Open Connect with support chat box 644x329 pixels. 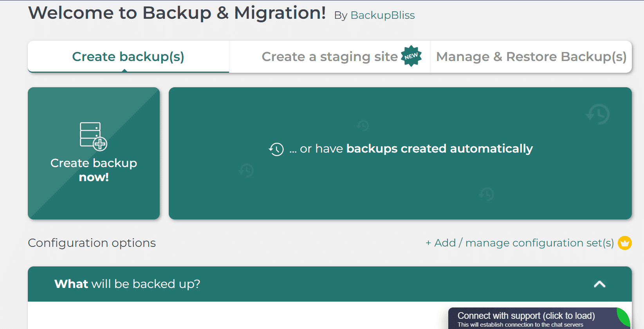(539, 318)
